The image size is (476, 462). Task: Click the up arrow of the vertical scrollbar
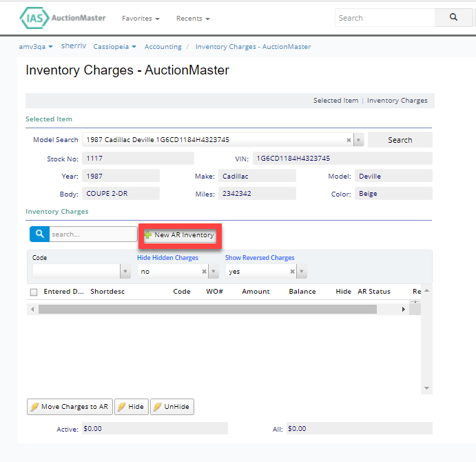(426, 290)
